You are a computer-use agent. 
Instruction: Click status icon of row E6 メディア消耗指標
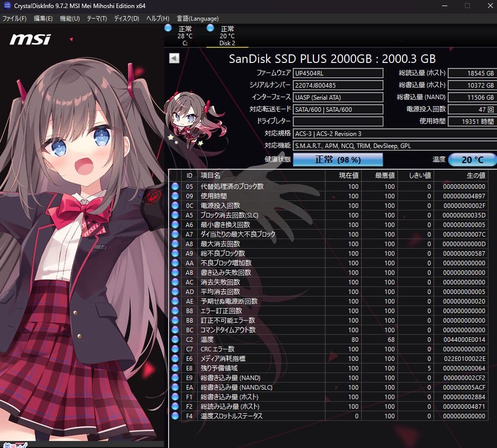click(175, 358)
